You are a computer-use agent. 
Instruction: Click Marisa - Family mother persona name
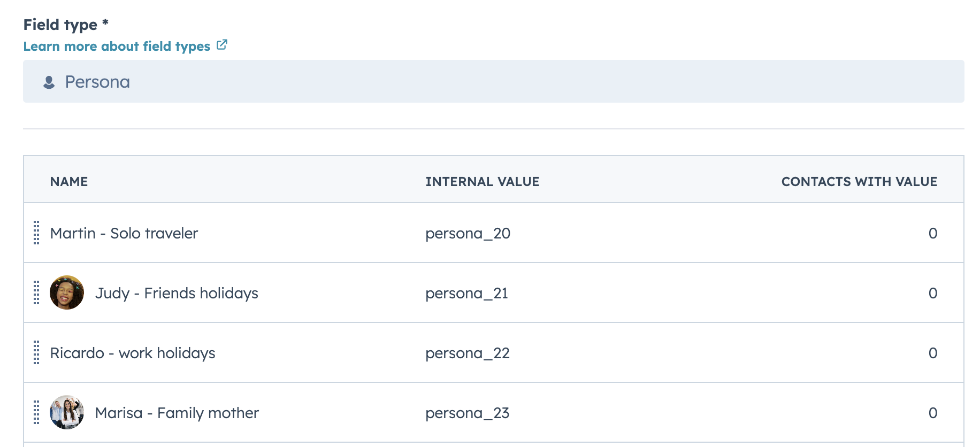tap(177, 413)
